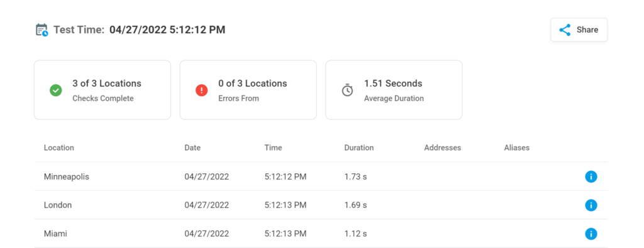The image size is (644, 248).
Task: Click the 04/27/2022 date in Miami row
Action: point(206,234)
